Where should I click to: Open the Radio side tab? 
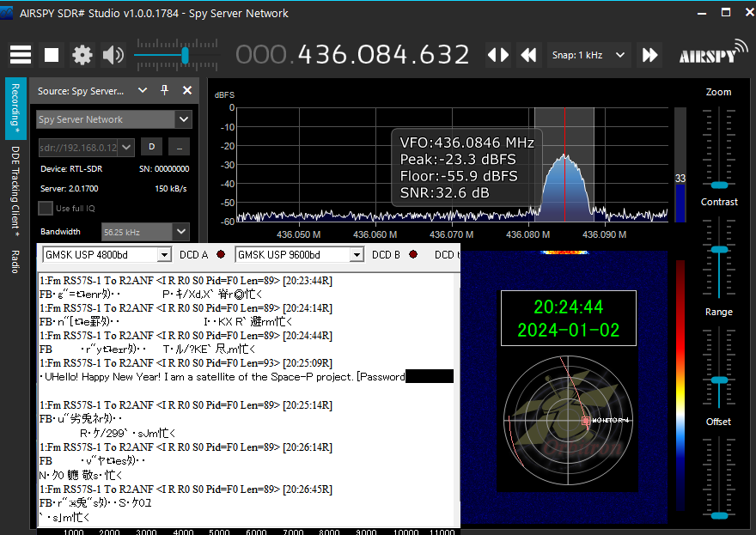pyautogui.click(x=15, y=262)
